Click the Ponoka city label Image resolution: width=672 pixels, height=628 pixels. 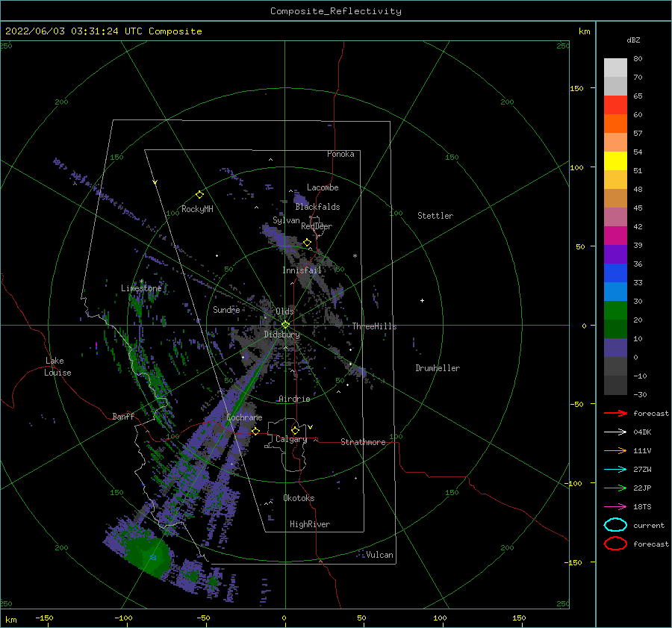tap(340, 154)
